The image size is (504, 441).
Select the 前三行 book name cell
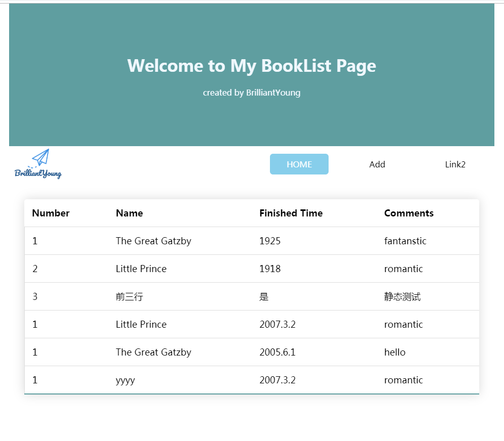129,296
